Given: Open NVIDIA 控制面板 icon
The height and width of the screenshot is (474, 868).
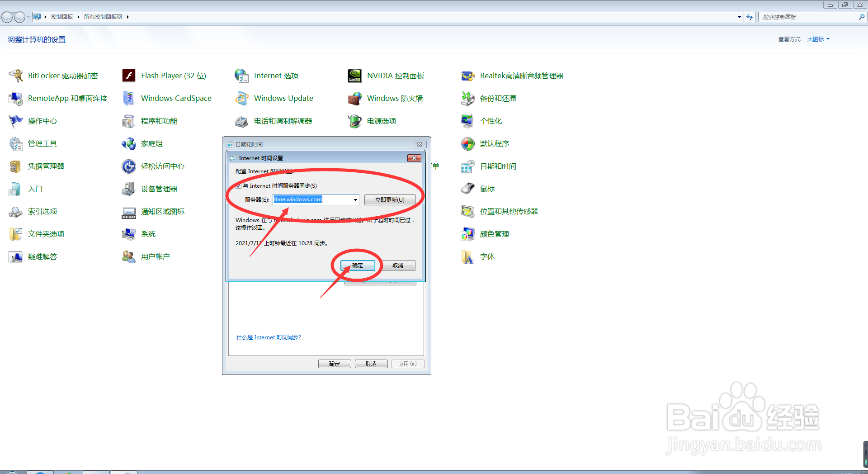Looking at the screenshot, I should 355,76.
